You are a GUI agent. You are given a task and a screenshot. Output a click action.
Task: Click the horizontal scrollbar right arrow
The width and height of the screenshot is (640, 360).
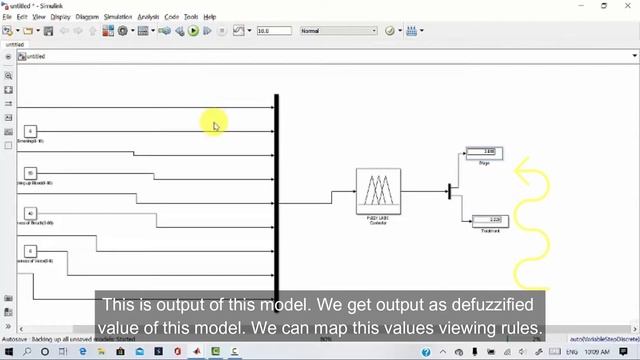(635, 329)
